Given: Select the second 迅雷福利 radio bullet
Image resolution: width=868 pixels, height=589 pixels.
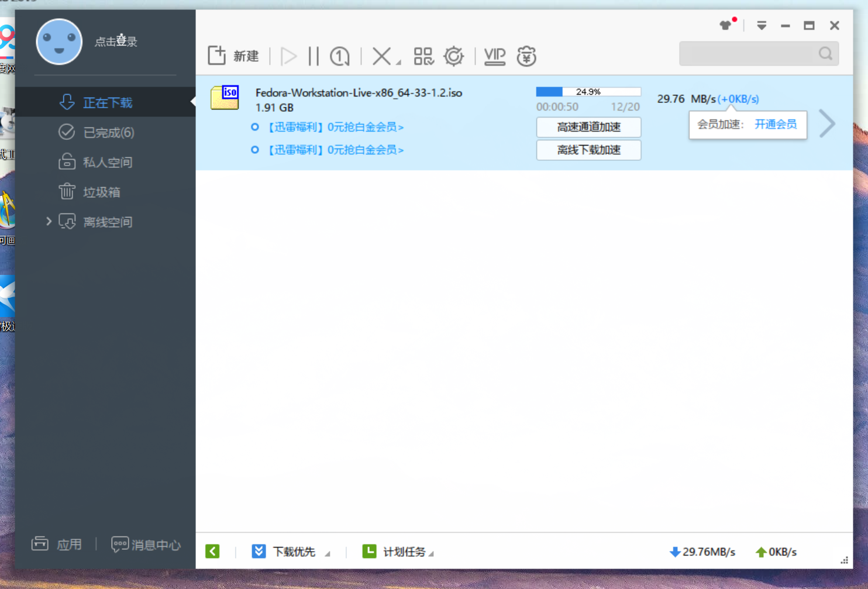Looking at the screenshot, I should click(255, 150).
